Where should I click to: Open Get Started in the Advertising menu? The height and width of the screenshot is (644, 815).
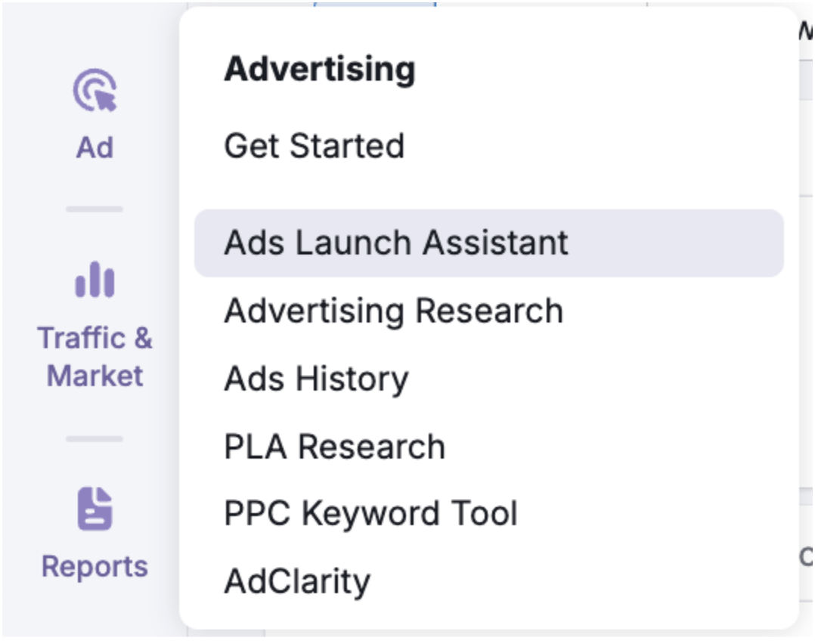pyautogui.click(x=315, y=146)
